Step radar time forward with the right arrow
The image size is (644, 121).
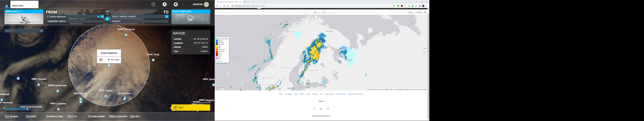point(328,12)
